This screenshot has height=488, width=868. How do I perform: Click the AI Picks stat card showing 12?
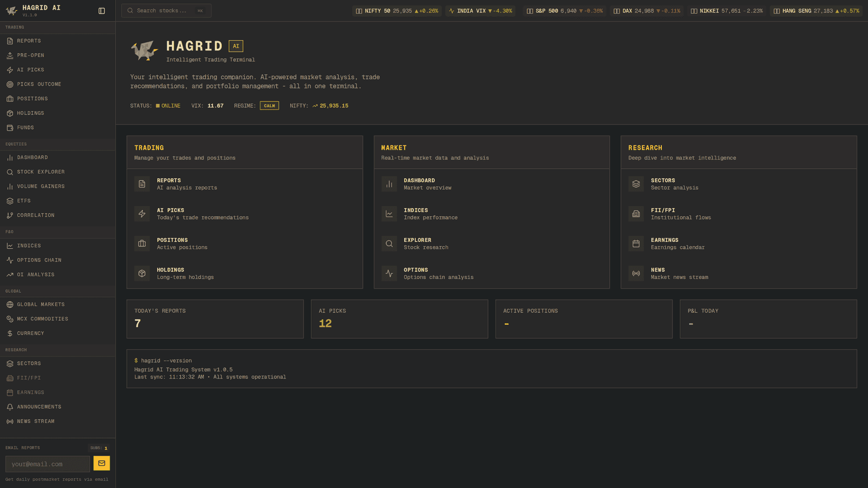[x=399, y=319]
